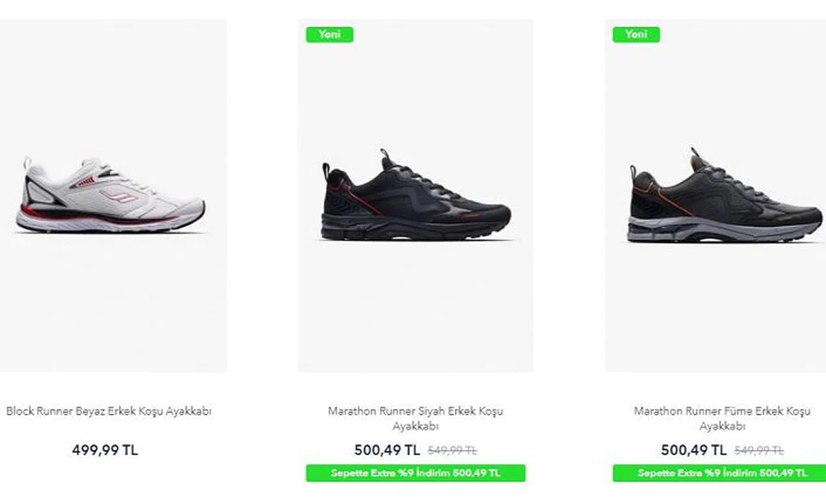
Task: Click the Yeni badge on the Siyah shoe card
Action: coord(329,34)
